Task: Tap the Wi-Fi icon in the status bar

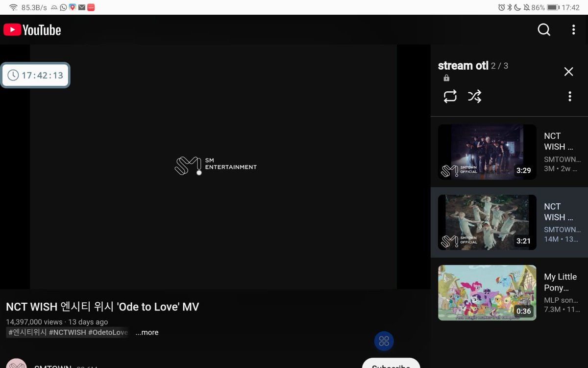Action: 13,7
